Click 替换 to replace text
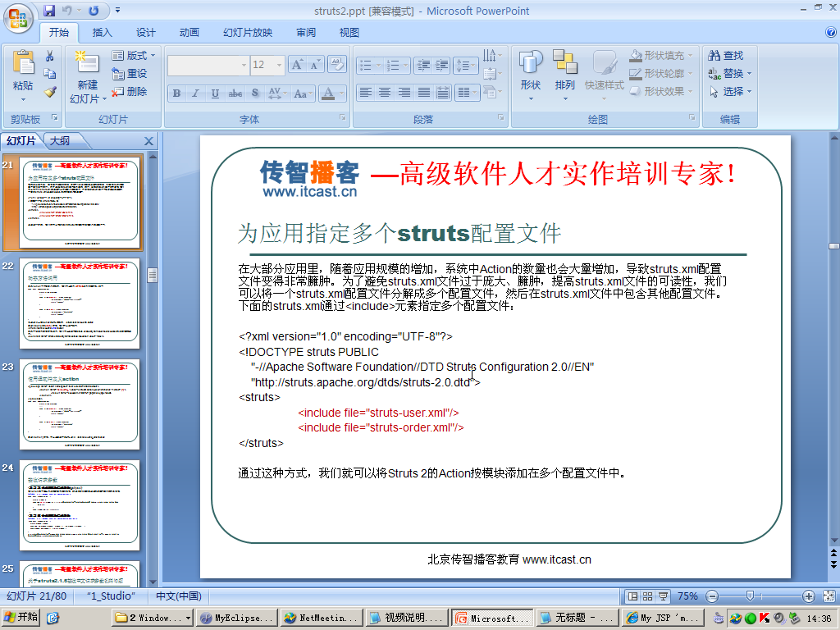840x630 pixels. [x=729, y=73]
